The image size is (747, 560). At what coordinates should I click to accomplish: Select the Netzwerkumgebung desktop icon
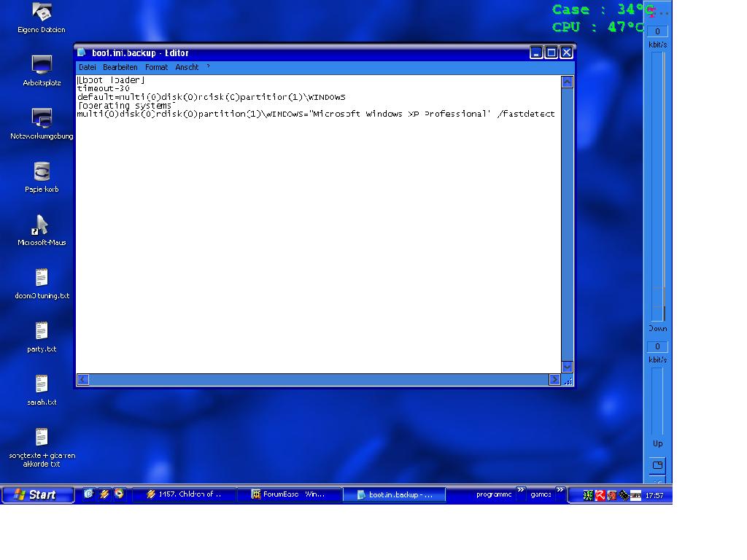(42, 124)
